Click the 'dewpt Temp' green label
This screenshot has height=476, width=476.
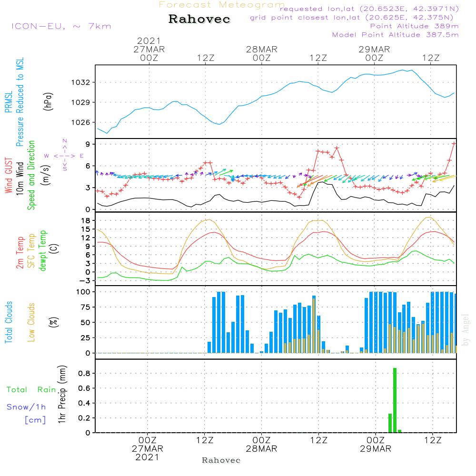(42, 250)
